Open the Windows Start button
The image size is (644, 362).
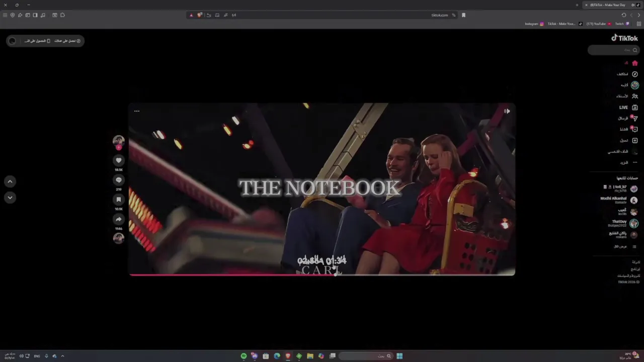(399, 356)
